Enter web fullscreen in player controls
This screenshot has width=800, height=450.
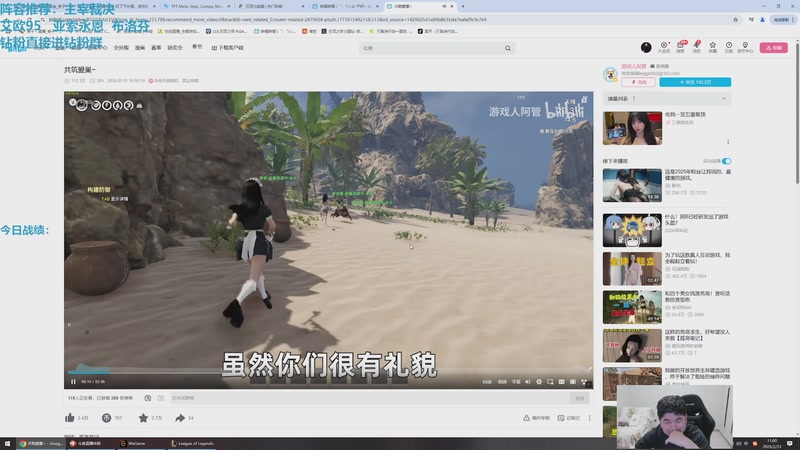click(x=572, y=382)
